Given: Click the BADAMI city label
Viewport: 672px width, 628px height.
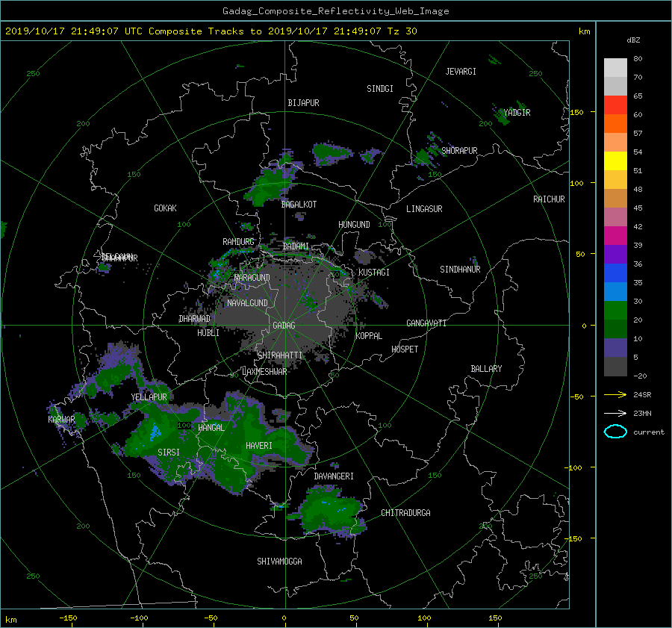Looking at the screenshot, I should pyautogui.click(x=296, y=246).
